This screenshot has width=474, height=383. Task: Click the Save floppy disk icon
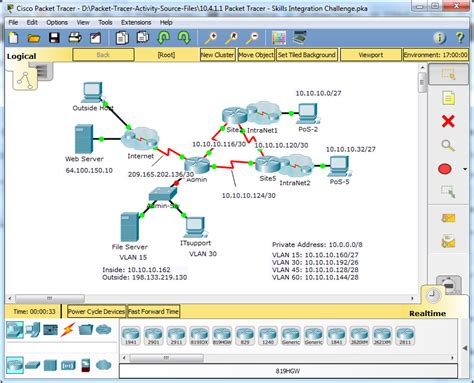[54, 38]
